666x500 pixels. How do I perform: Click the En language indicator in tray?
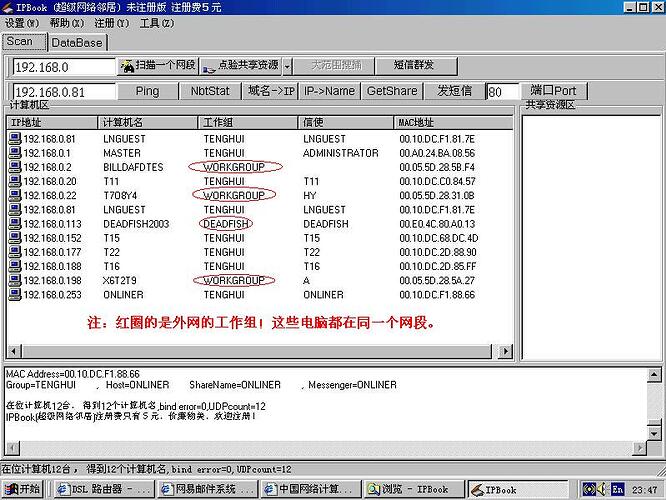coord(617,489)
